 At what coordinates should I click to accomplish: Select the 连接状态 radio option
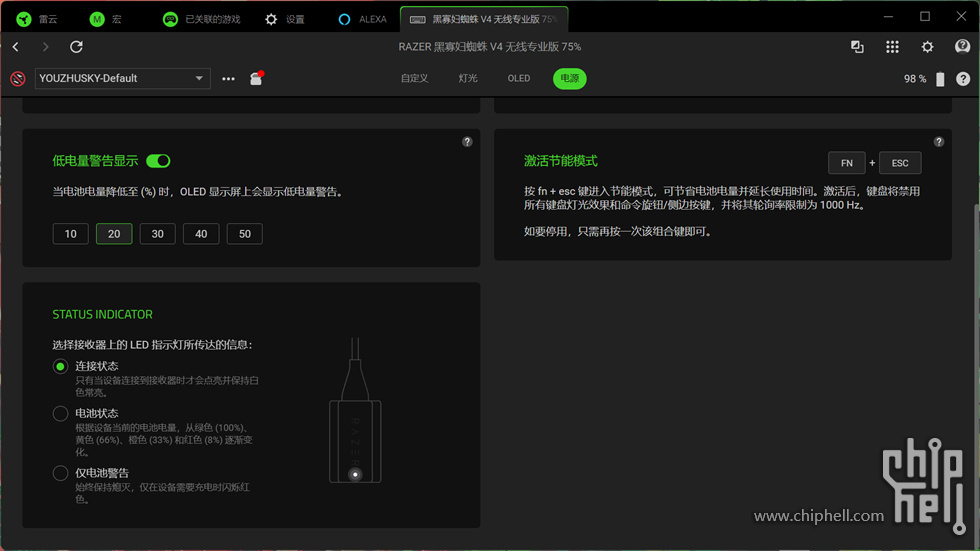point(61,367)
